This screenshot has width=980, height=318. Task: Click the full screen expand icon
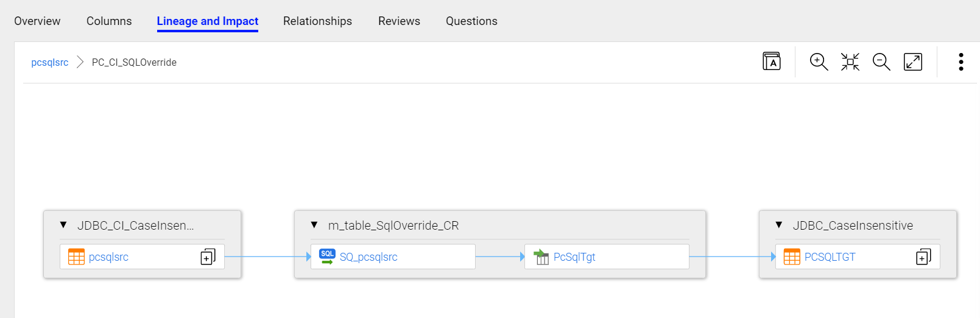tap(912, 62)
